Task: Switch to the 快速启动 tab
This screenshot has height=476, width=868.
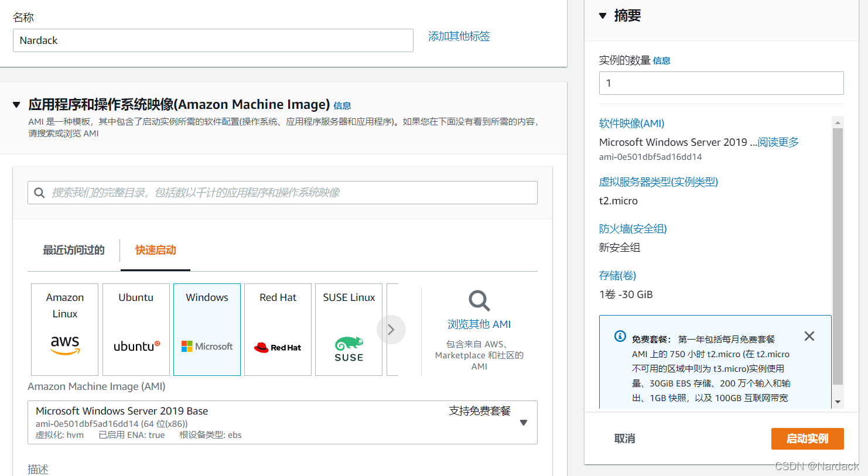Action: tap(156, 250)
